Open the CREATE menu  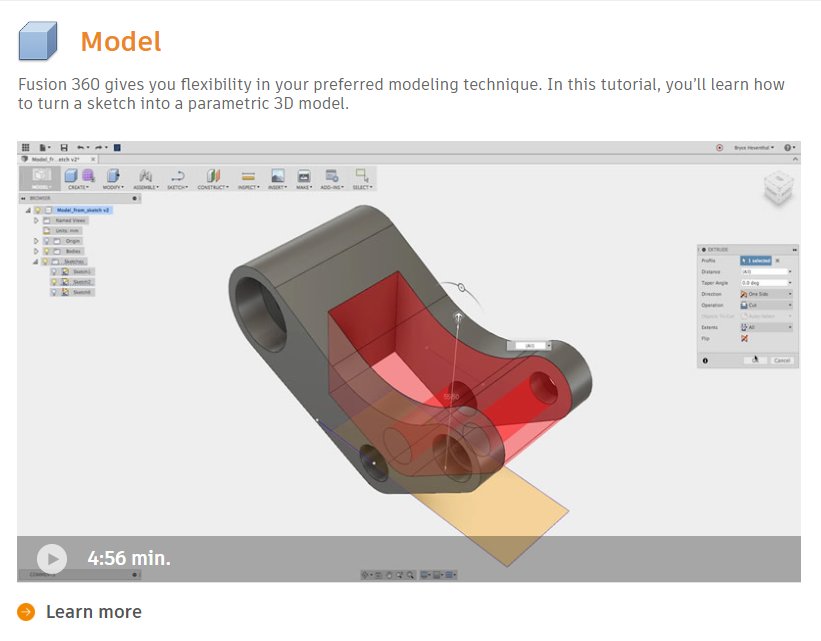coord(79,187)
